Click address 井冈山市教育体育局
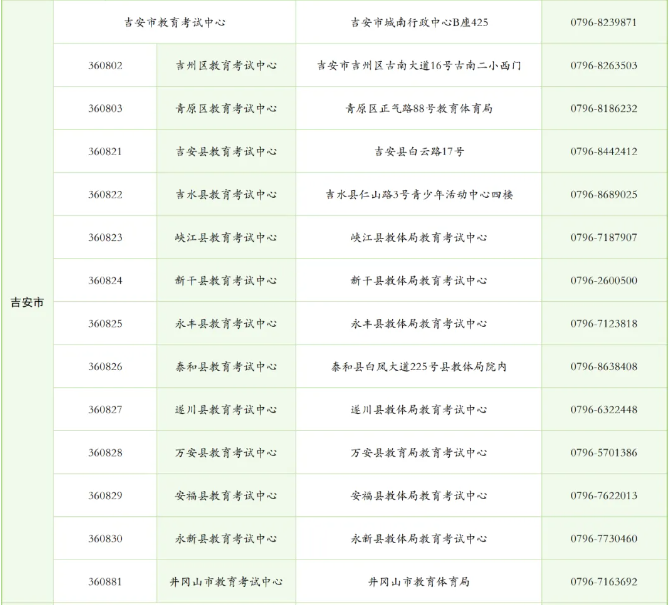This screenshot has width=670, height=605. coord(419,582)
